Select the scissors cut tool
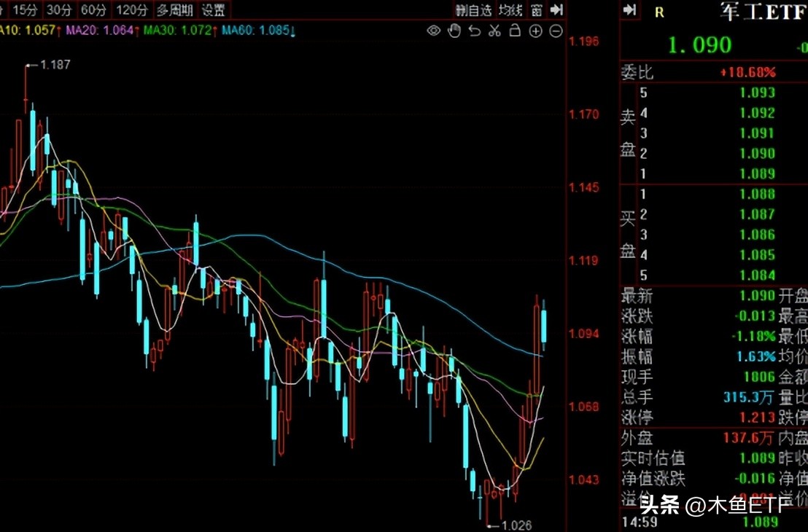The width and height of the screenshot is (808, 532). [x=494, y=31]
